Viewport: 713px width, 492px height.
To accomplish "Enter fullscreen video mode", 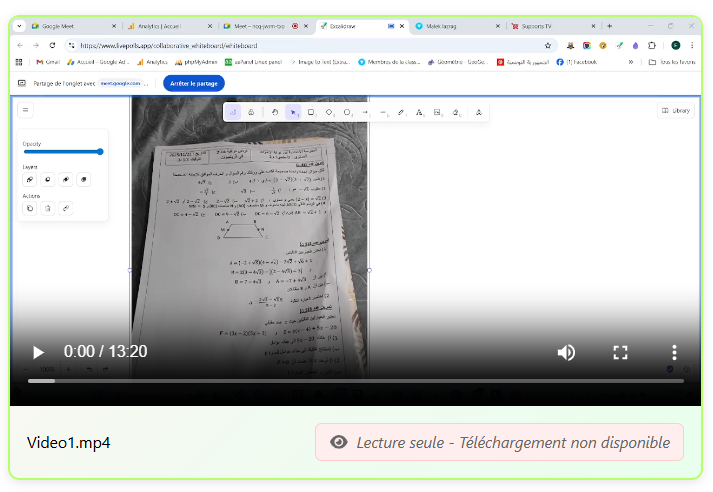I will click(x=620, y=352).
